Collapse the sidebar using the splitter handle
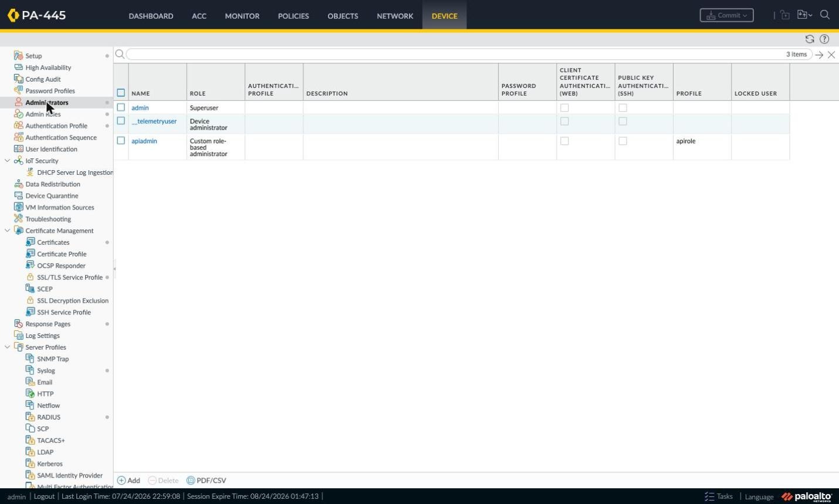This screenshot has height=504, width=839. (114, 269)
